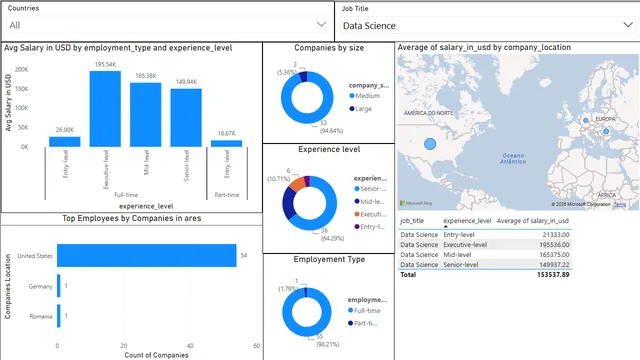The height and width of the screenshot is (360, 640).
Task: Click the Medium segment of Companies by size donut
Action: point(307,118)
